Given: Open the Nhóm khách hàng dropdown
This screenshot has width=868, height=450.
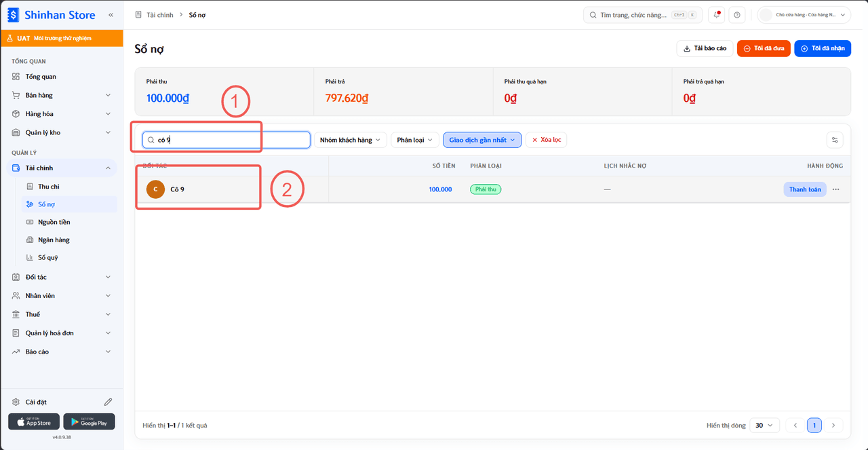Looking at the screenshot, I should [351, 140].
